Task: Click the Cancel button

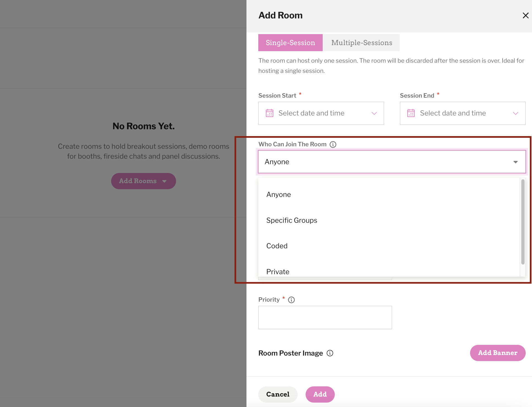Action: tap(278, 394)
